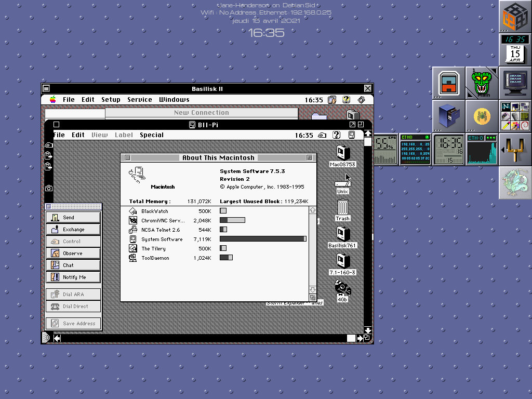Click the ToolDaemon application icon
The height and width of the screenshot is (399, 532).
point(132,258)
